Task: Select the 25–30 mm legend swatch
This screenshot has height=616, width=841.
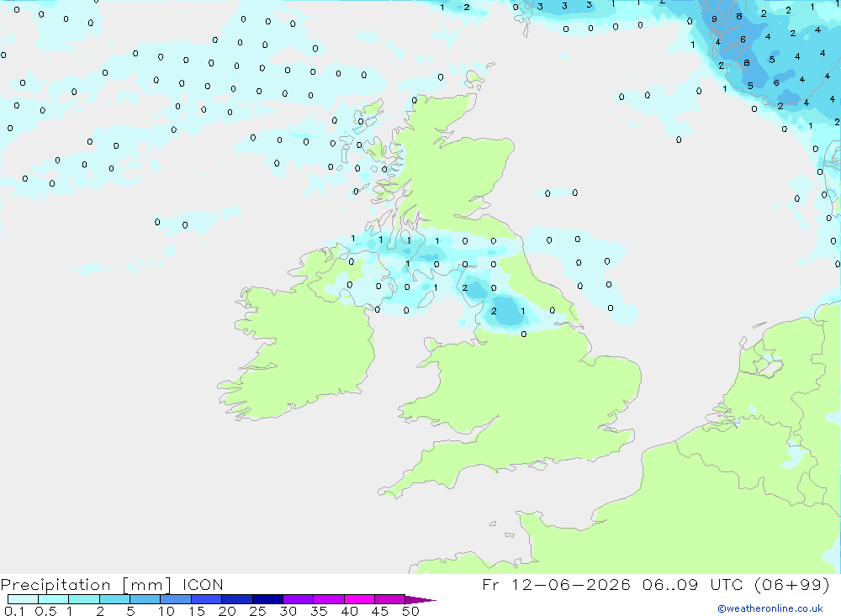Action: pos(267,599)
